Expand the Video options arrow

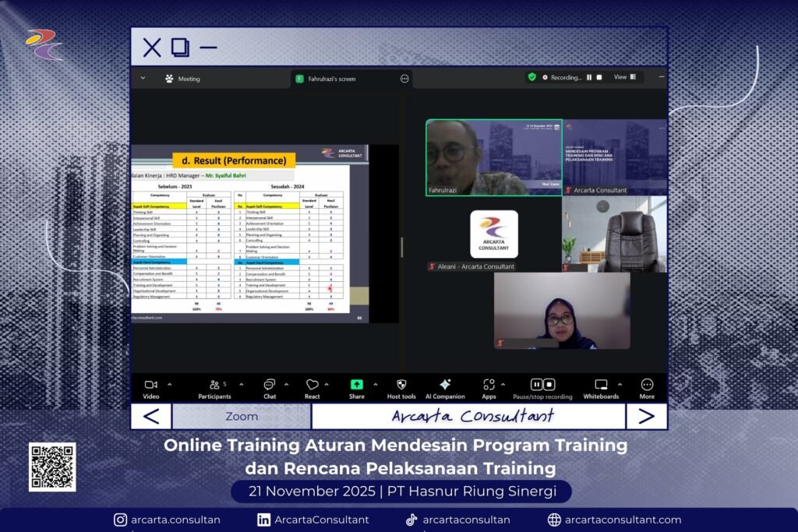point(170,385)
